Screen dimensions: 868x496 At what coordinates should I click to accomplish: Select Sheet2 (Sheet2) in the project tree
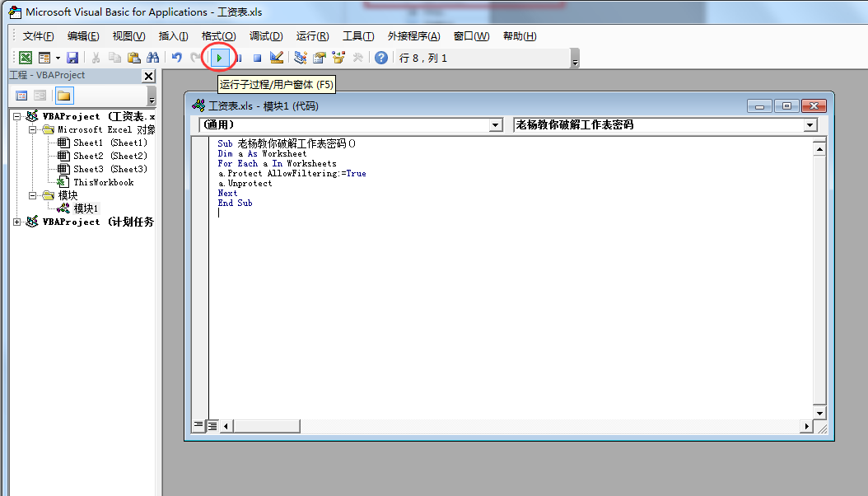(x=110, y=156)
